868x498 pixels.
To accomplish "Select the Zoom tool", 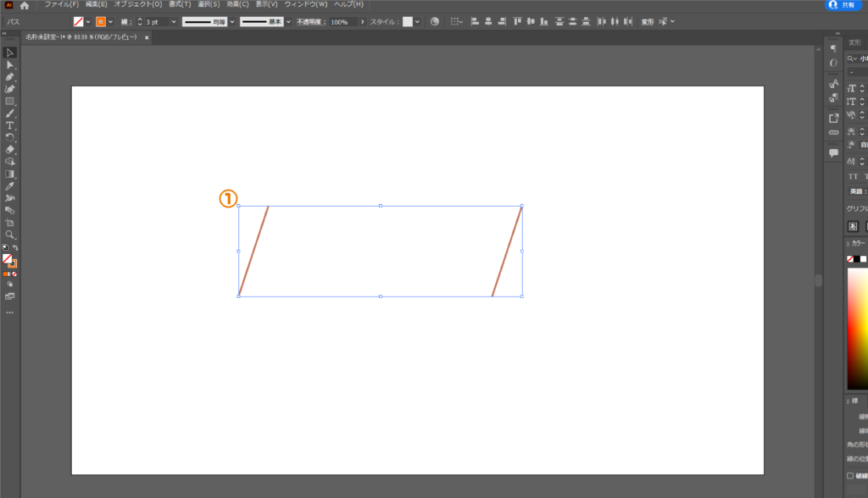I will coord(9,235).
